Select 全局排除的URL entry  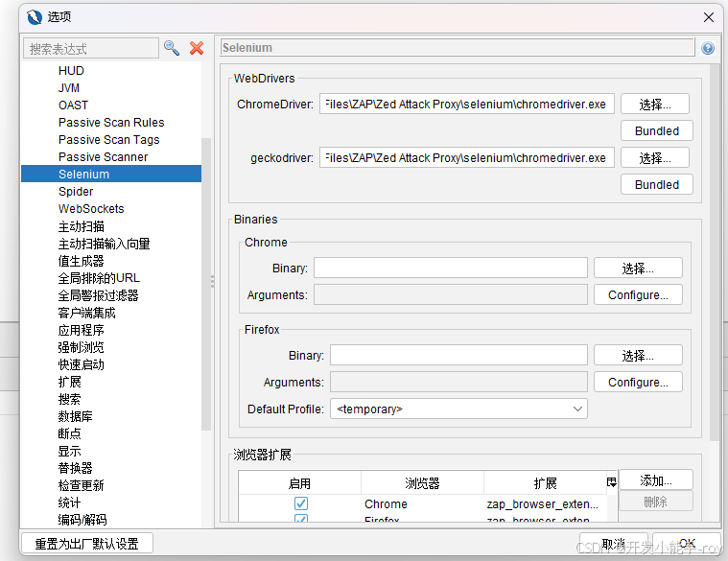click(99, 278)
